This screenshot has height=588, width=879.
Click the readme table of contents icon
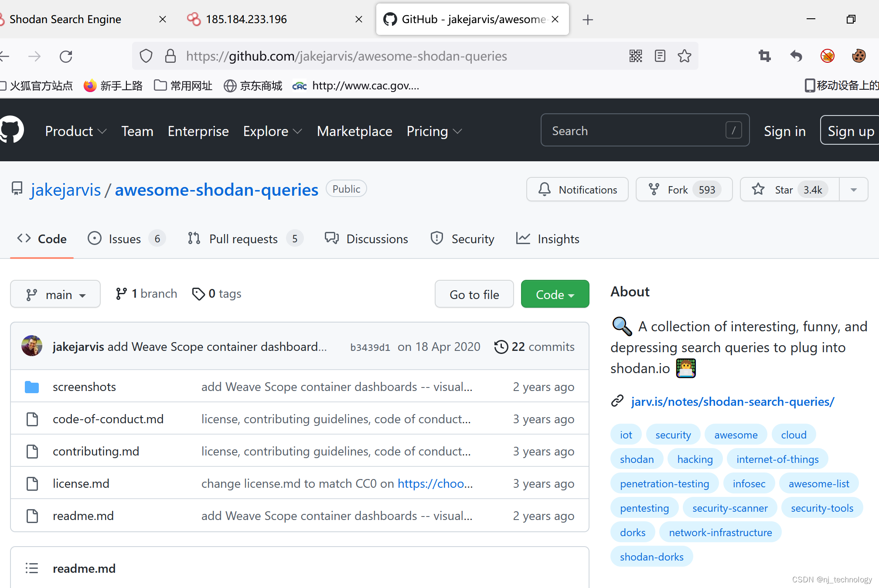(x=32, y=568)
